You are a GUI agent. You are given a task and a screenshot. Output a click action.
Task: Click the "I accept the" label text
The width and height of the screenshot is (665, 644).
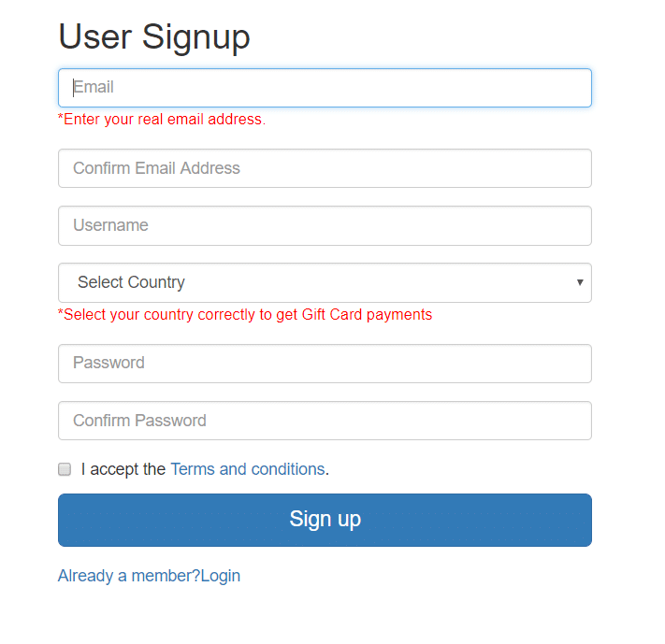pos(123,469)
